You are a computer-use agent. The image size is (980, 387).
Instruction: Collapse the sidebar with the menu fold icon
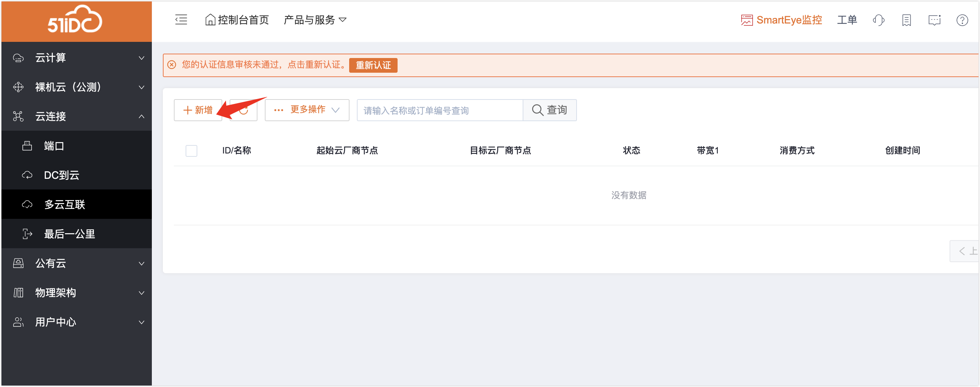181,20
